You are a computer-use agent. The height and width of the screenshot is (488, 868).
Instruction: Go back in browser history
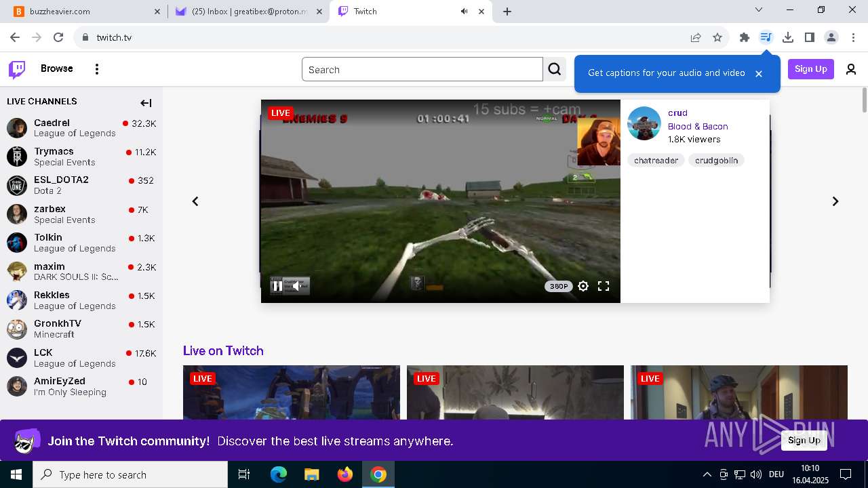pyautogui.click(x=15, y=37)
